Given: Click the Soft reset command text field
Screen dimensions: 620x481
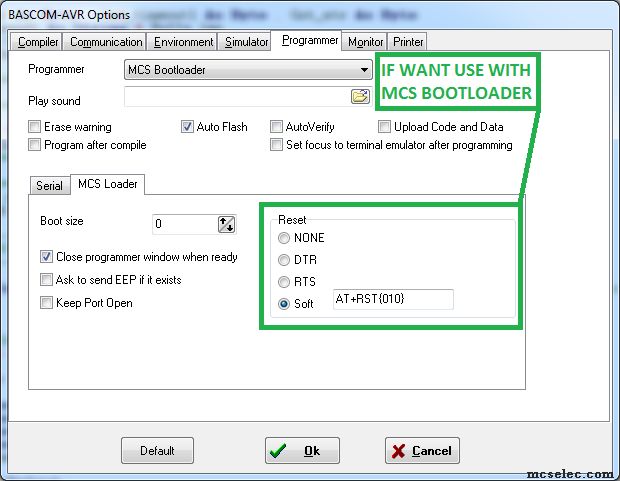Looking at the screenshot, I should tap(393, 299).
